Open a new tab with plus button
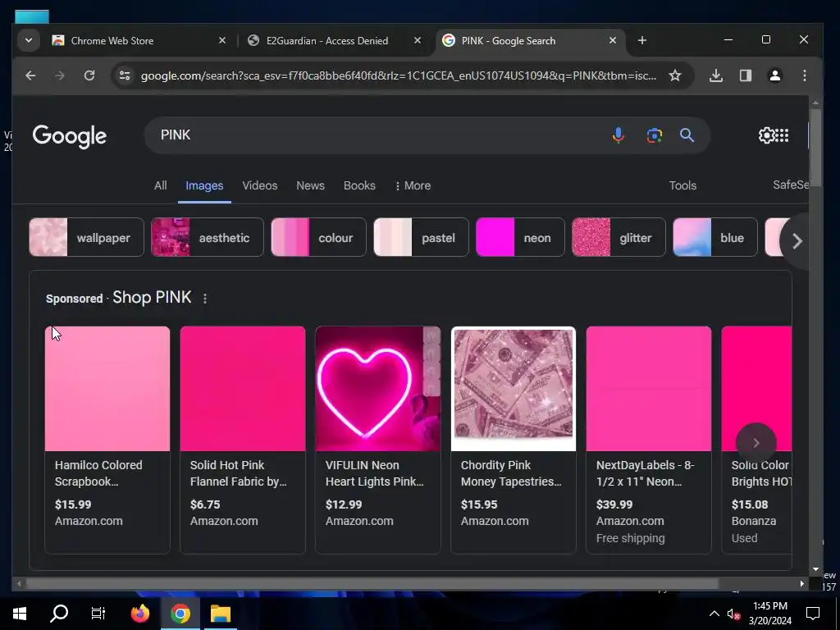The height and width of the screenshot is (630, 840). tap(642, 40)
